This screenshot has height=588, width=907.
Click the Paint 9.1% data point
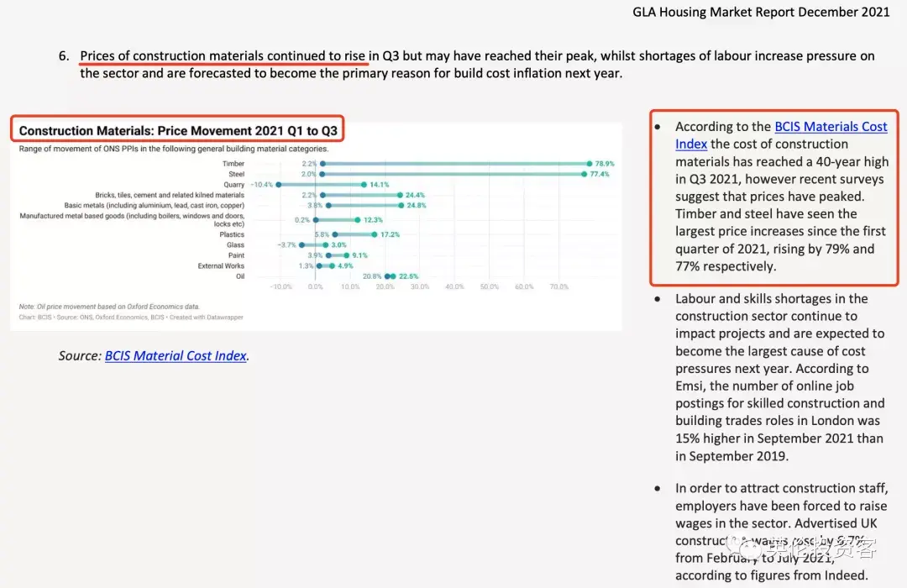[347, 255]
